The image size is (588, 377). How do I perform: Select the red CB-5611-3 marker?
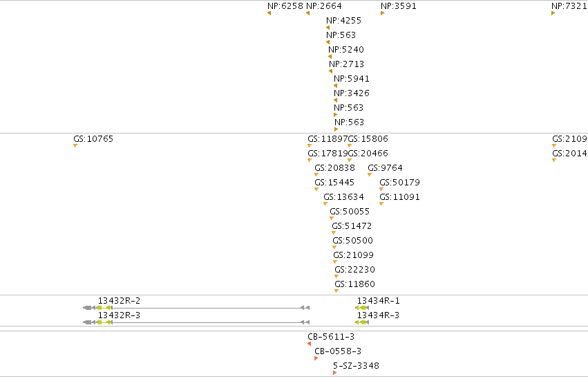pyautogui.click(x=310, y=344)
